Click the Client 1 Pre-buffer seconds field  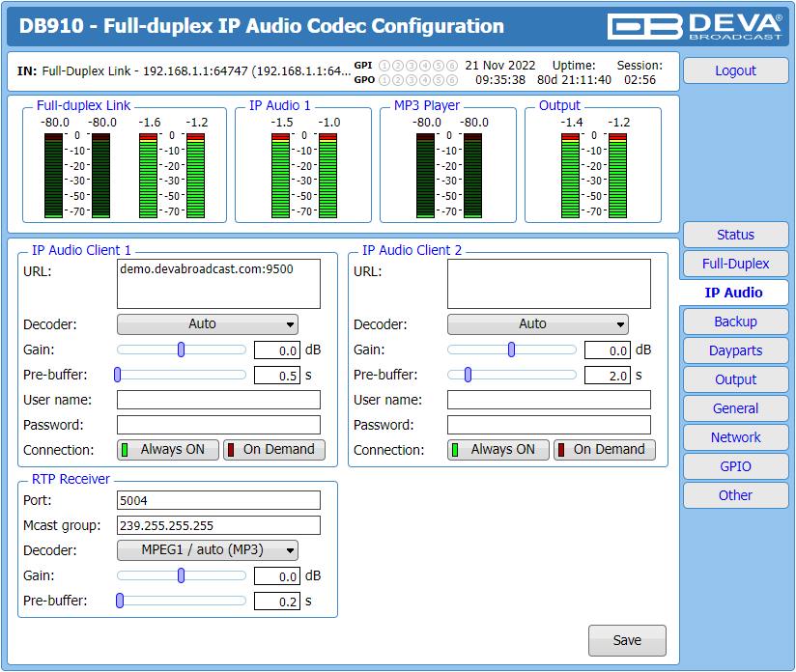coord(277,376)
